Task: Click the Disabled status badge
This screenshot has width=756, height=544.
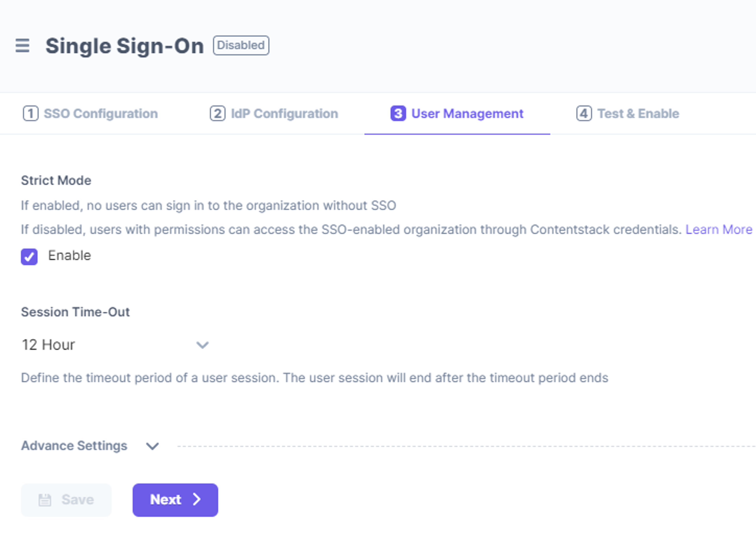Action: click(241, 45)
